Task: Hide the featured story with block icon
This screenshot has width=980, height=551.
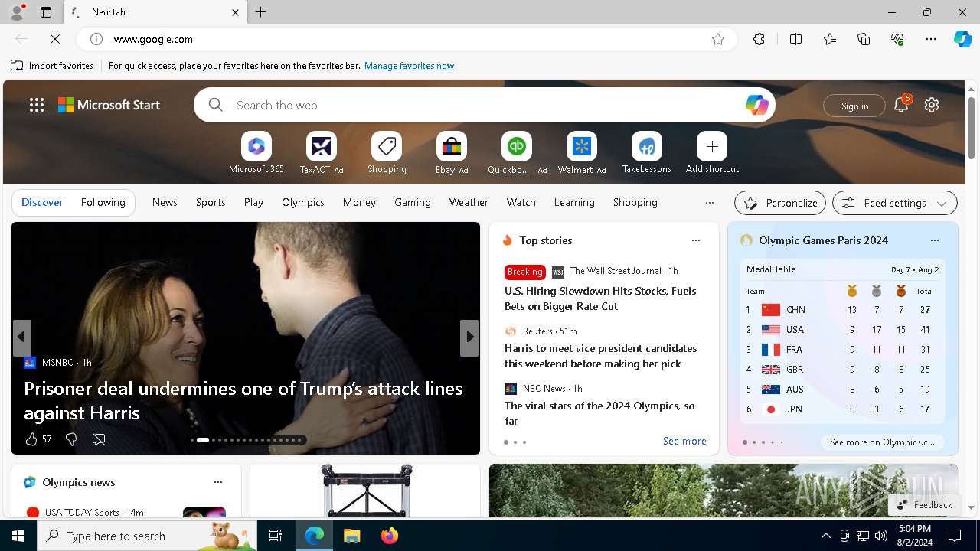Action: pos(99,439)
